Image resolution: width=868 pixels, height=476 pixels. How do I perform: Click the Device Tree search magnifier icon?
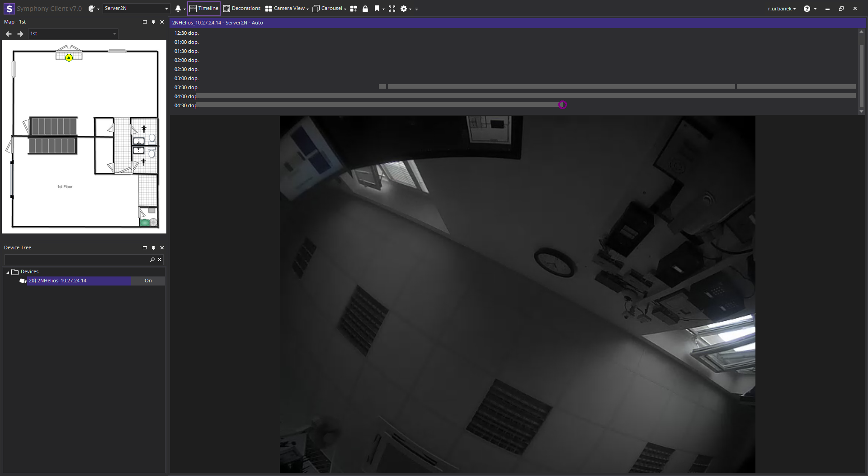coord(152,260)
